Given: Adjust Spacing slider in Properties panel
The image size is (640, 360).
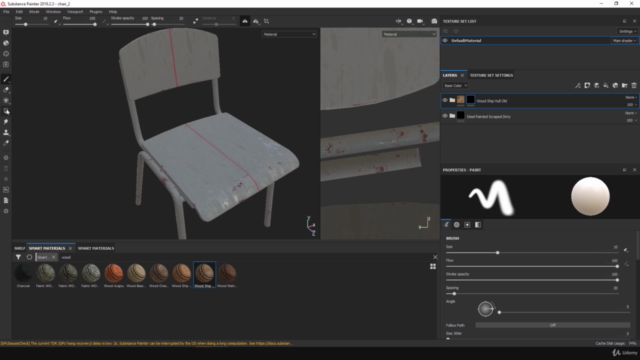Looking at the screenshot, I should (532, 293).
